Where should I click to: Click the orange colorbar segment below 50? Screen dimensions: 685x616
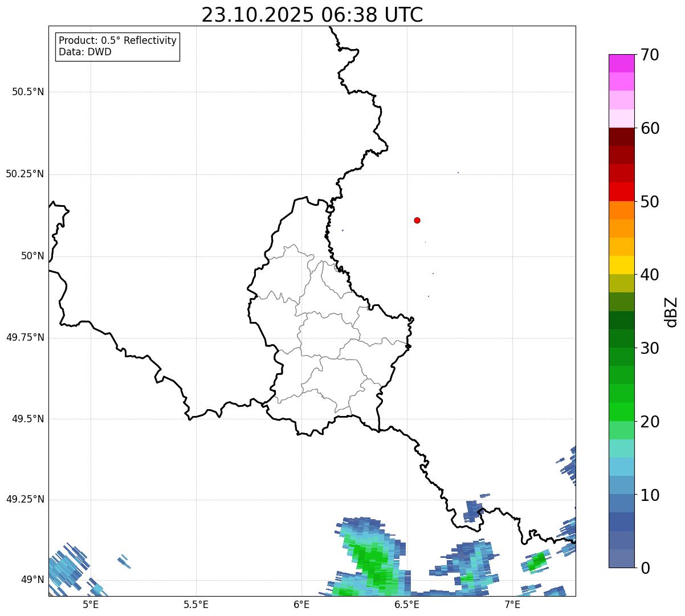click(621, 210)
